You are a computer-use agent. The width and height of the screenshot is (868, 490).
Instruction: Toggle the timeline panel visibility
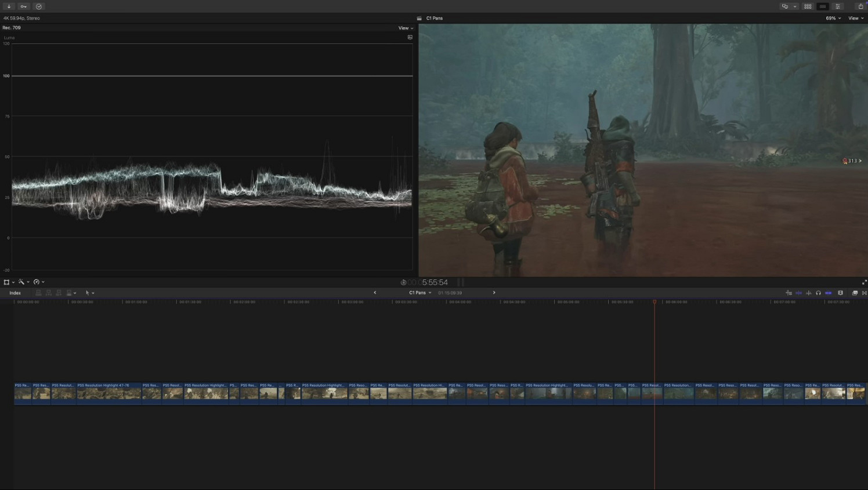(x=823, y=6)
